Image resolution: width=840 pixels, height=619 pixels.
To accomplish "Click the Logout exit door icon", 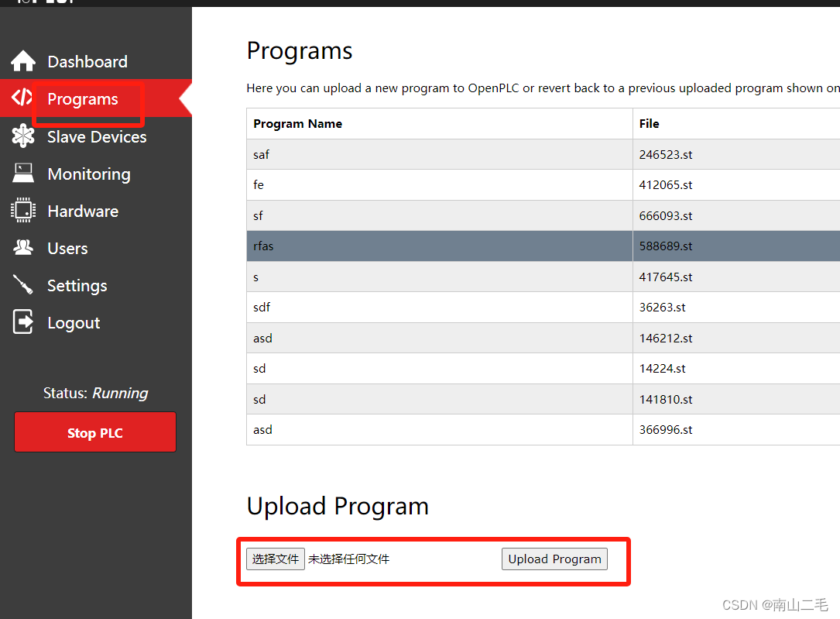I will [x=21, y=322].
